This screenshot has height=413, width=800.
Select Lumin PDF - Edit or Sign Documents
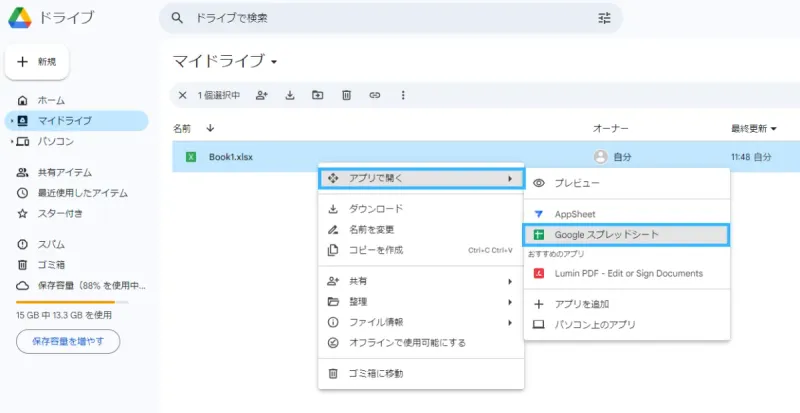tap(627, 274)
